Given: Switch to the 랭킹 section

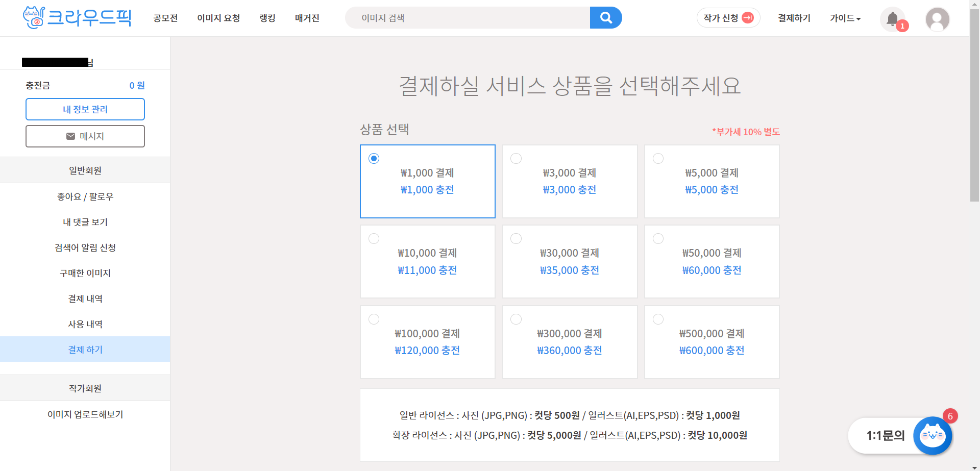Looking at the screenshot, I should tap(267, 18).
